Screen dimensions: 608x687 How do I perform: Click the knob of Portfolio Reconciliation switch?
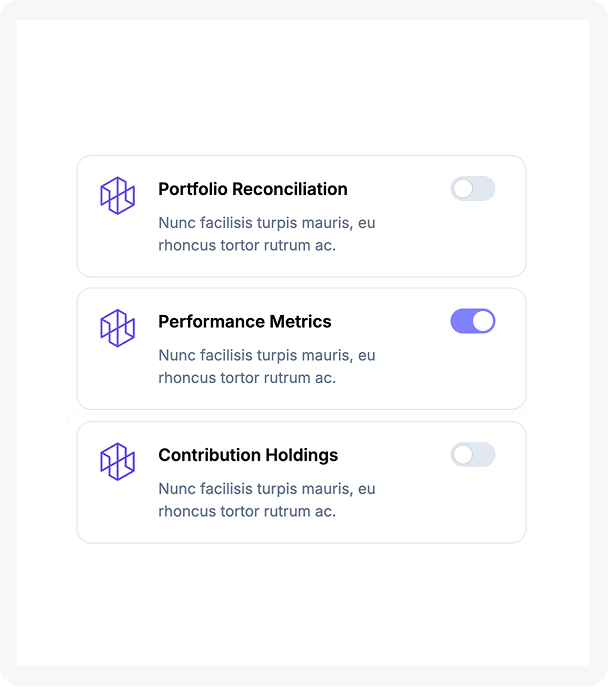(463, 189)
